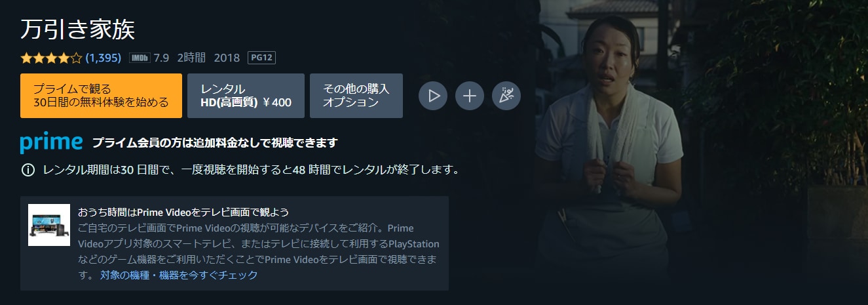Click the movie title 万引き家族

pyautogui.click(x=78, y=30)
